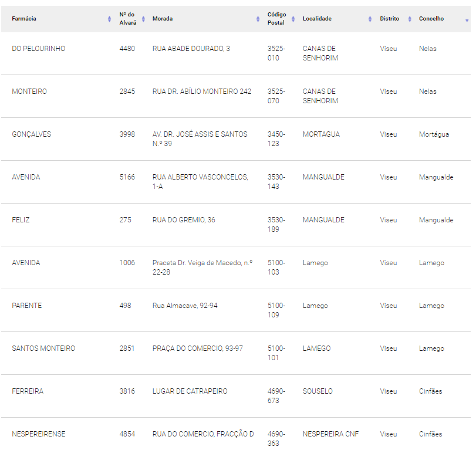Screen dimensions: 476x457
Task: Select the MONTEIRO pharmacy name
Action: (29, 92)
